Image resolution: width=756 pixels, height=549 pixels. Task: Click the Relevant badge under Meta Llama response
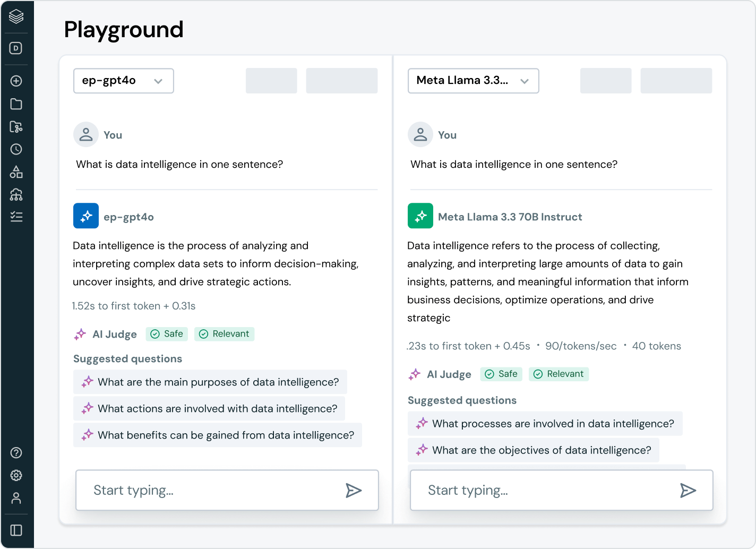[x=559, y=374]
